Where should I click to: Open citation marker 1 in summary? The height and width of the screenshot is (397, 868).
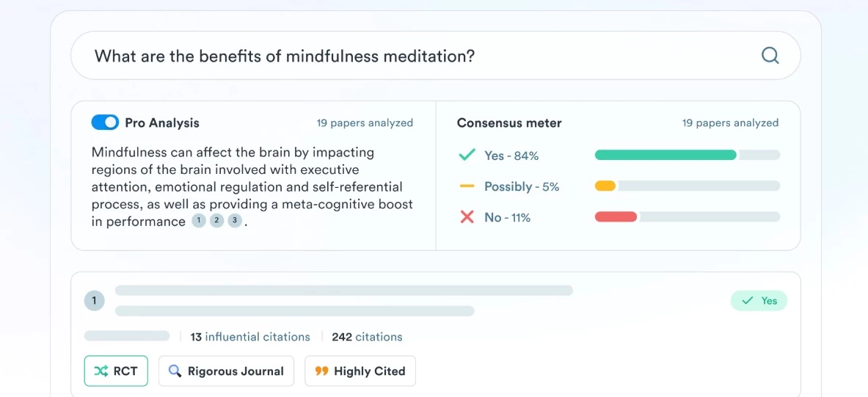199,222
